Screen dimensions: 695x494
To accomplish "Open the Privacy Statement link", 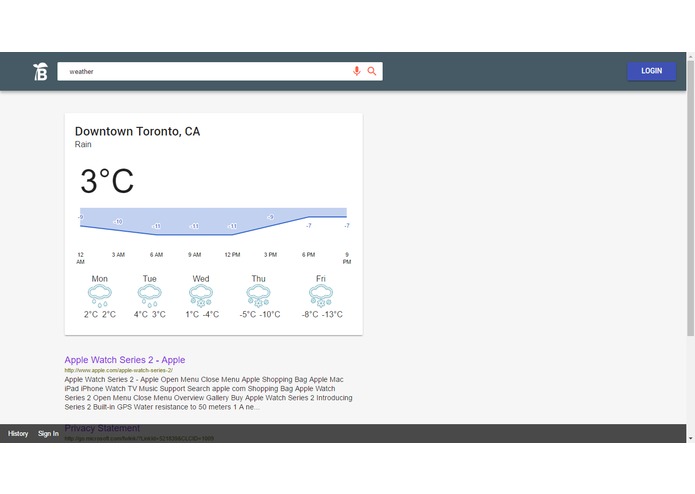I will tap(102, 428).
